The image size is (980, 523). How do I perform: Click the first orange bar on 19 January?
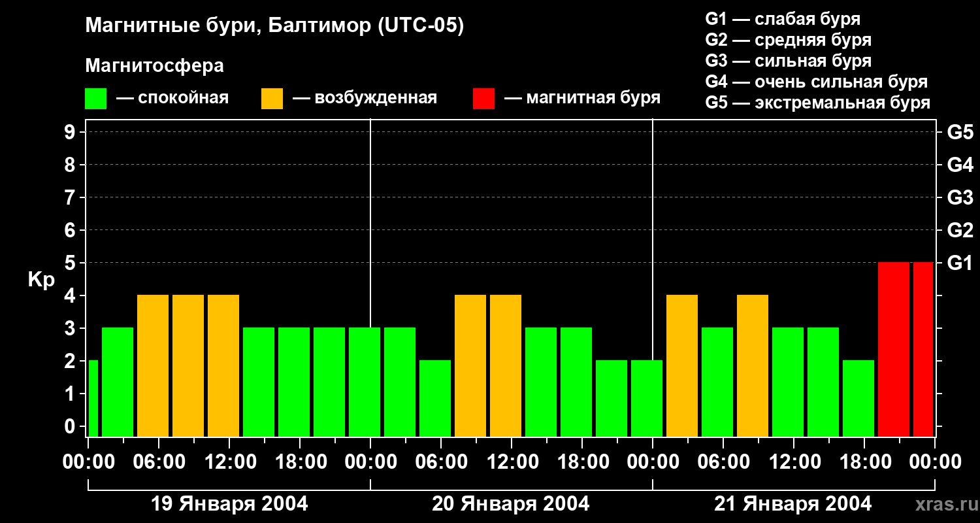coord(153,365)
